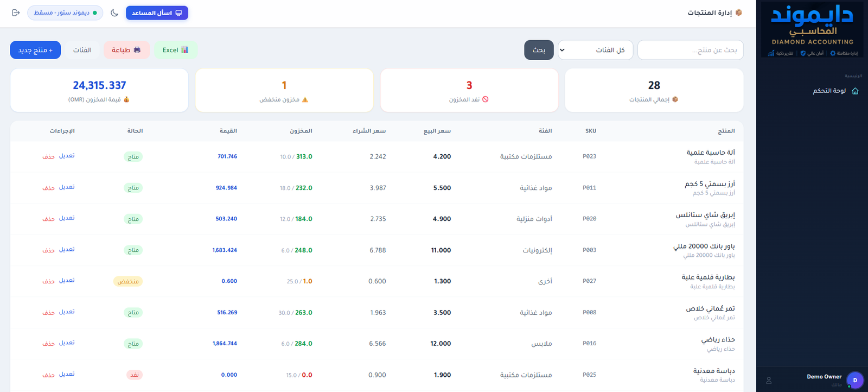Click the low stock warning card
This screenshot has height=392, width=868.
point(284,90)
